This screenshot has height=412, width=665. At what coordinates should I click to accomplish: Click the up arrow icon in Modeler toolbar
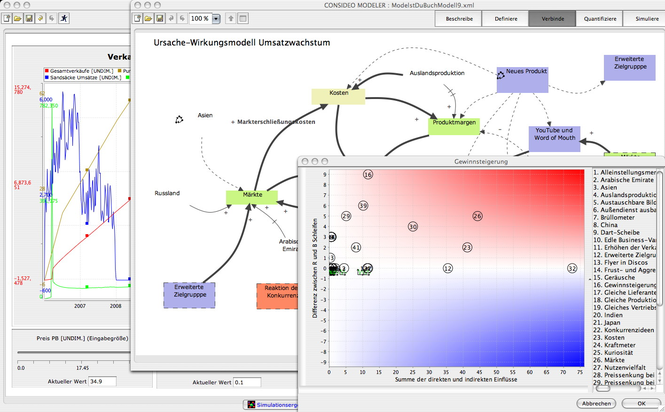tap(231, 19)
